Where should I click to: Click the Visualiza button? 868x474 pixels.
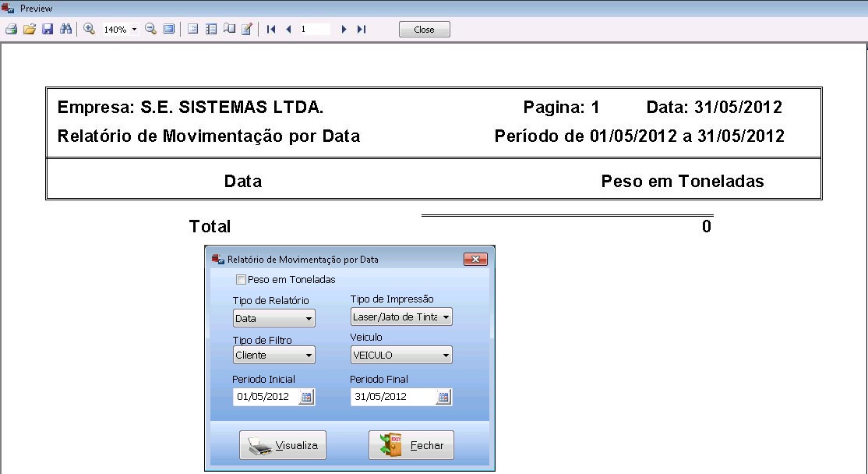point(283,446)
